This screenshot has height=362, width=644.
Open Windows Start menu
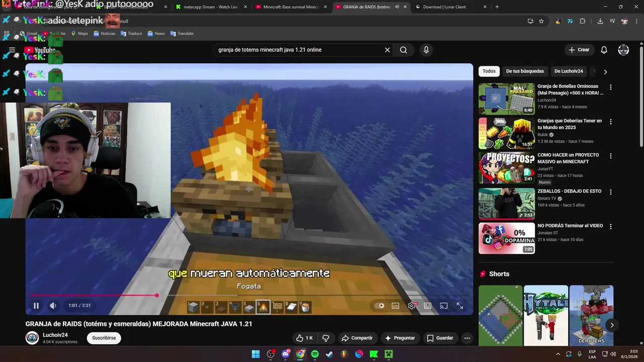tap(256, 354)
